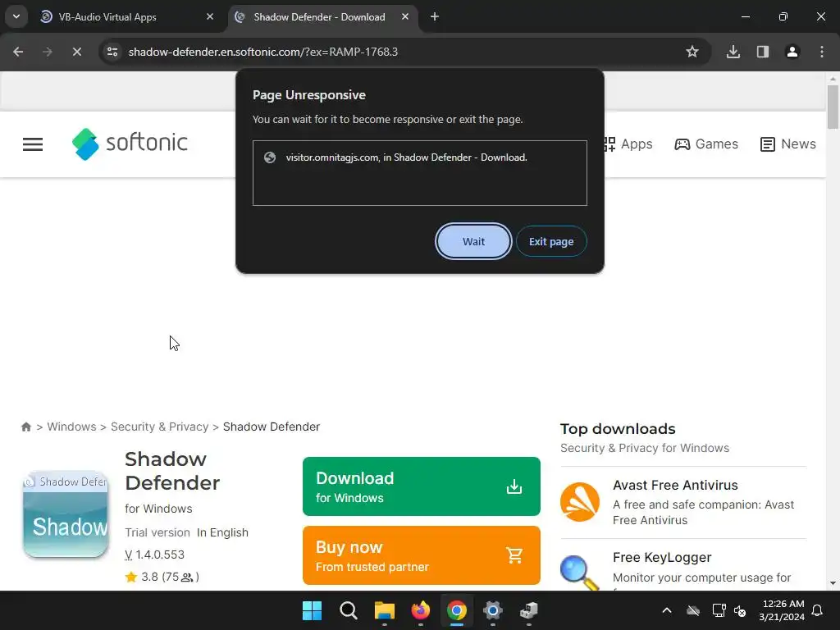Show hidden system tray icons
The height and width of the screenshot is (630, 840).
pyautogui.click(x=667, y=610)
